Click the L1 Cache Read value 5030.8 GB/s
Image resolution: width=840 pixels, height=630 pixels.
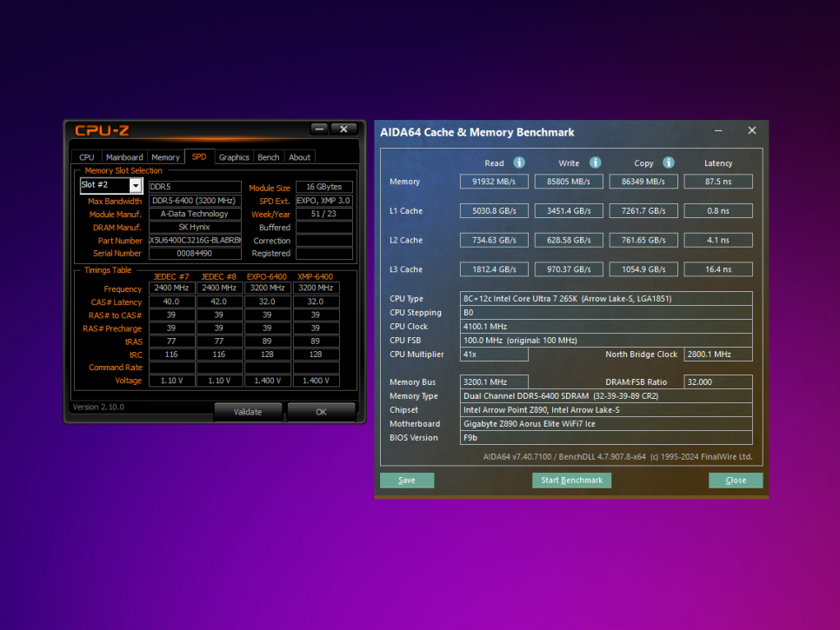coord(494,211)
